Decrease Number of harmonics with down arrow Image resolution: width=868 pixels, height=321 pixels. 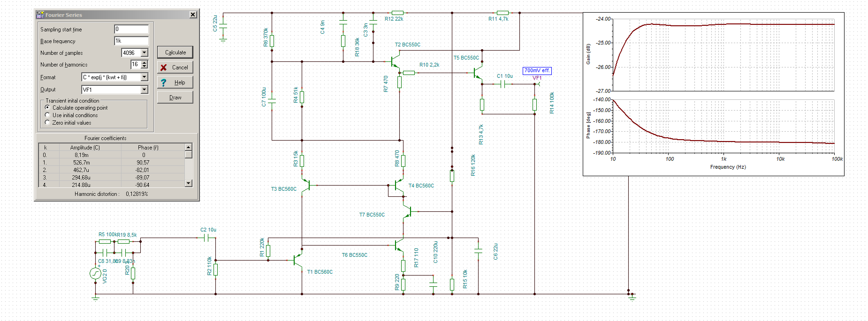[145, 67]
